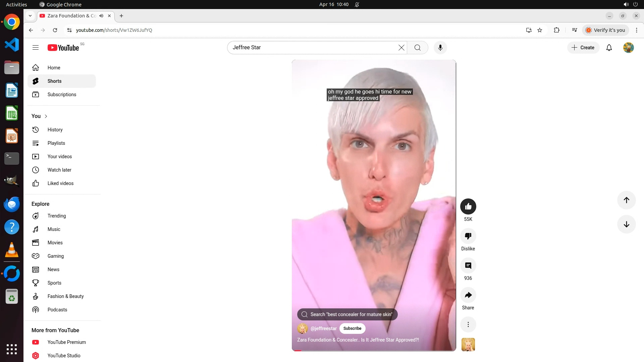Share this short video

pyautogui.click(x=468, y=295)
